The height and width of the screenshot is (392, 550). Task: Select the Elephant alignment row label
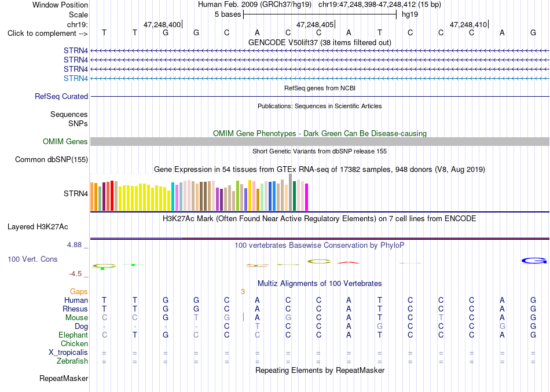[x=73, y=335]
